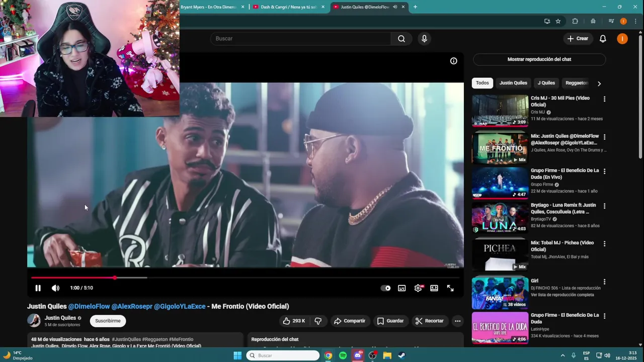Open a new browser tab
The height and width of the screenshot is (362, 644).
[415, 7]
